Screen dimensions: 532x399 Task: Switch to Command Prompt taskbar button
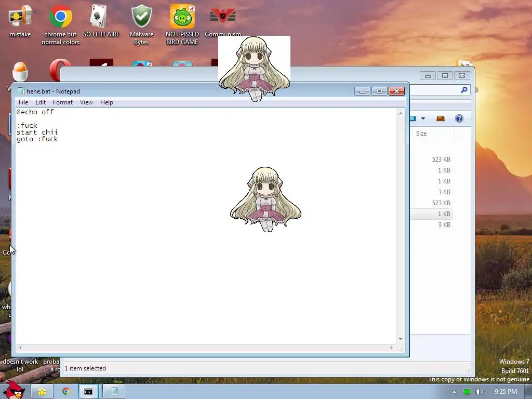point(88,392)
